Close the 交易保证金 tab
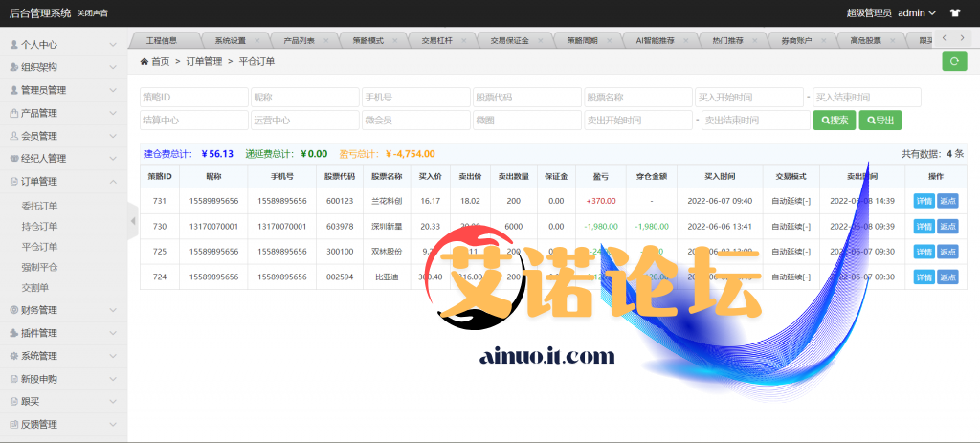980x443 pixels. (x=540, y=40)
